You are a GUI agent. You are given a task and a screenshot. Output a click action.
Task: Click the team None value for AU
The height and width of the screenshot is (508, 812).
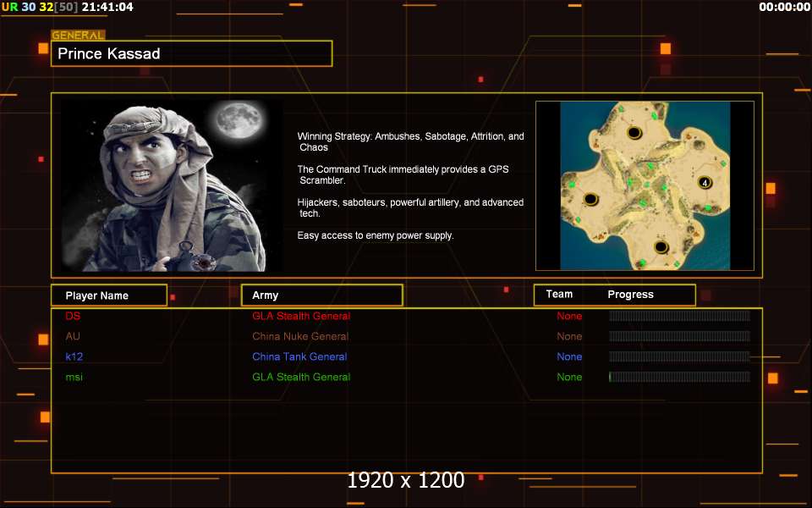pyautogui.click(x=569, y=336)
